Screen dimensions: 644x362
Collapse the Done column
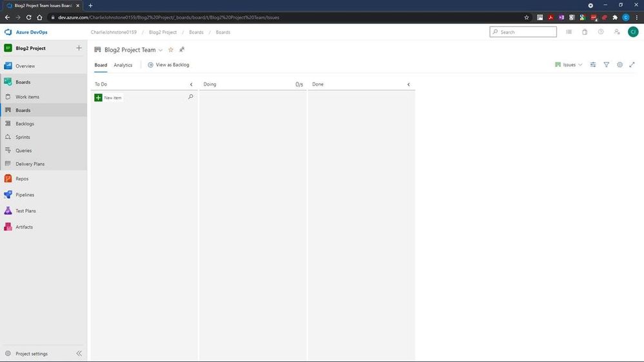coord(409,84)
